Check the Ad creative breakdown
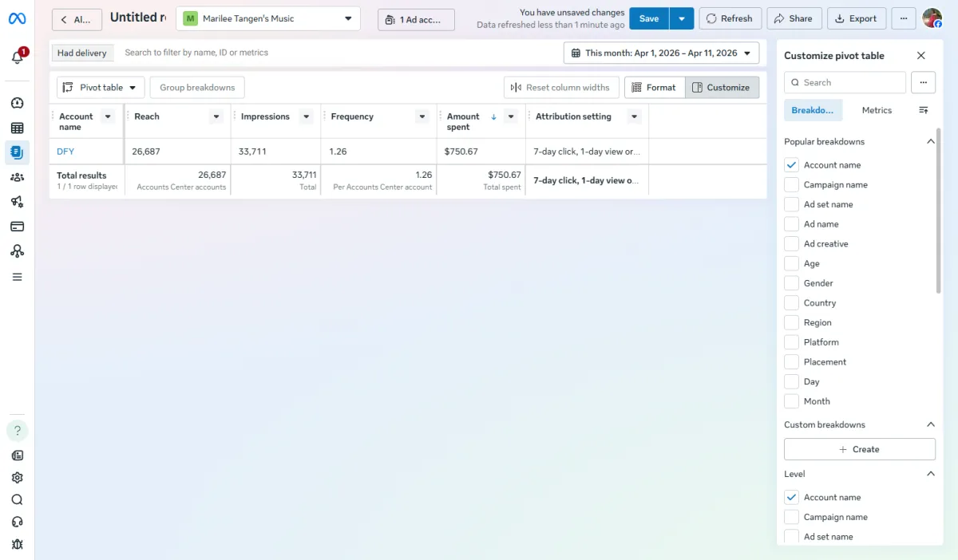The image size is (958, 560). [791, 244]
